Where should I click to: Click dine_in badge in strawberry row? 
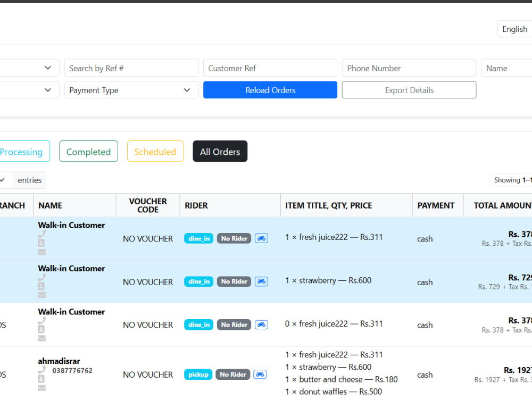coord(199,281)
